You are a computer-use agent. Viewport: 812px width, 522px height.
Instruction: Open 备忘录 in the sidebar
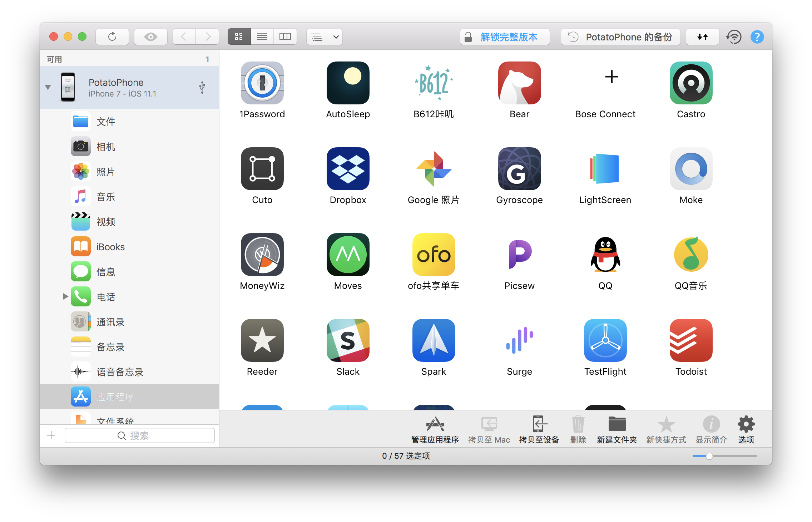[129, 347]
